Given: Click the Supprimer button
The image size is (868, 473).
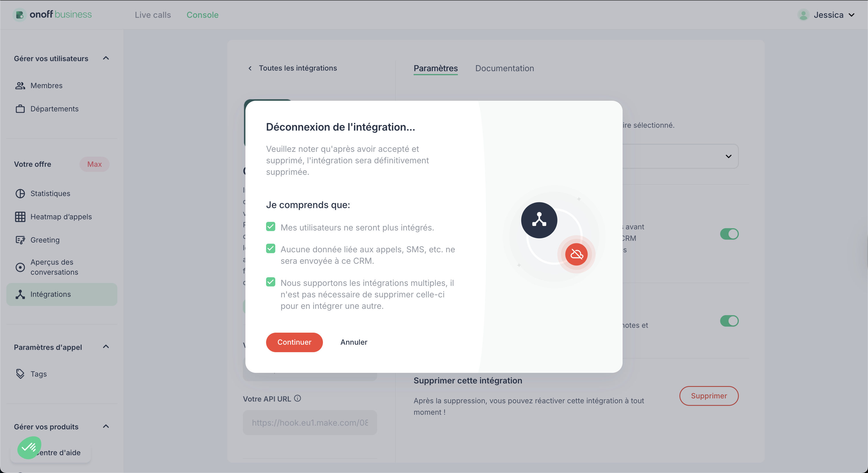Looking at the screenshot, I should coord(709,396).
